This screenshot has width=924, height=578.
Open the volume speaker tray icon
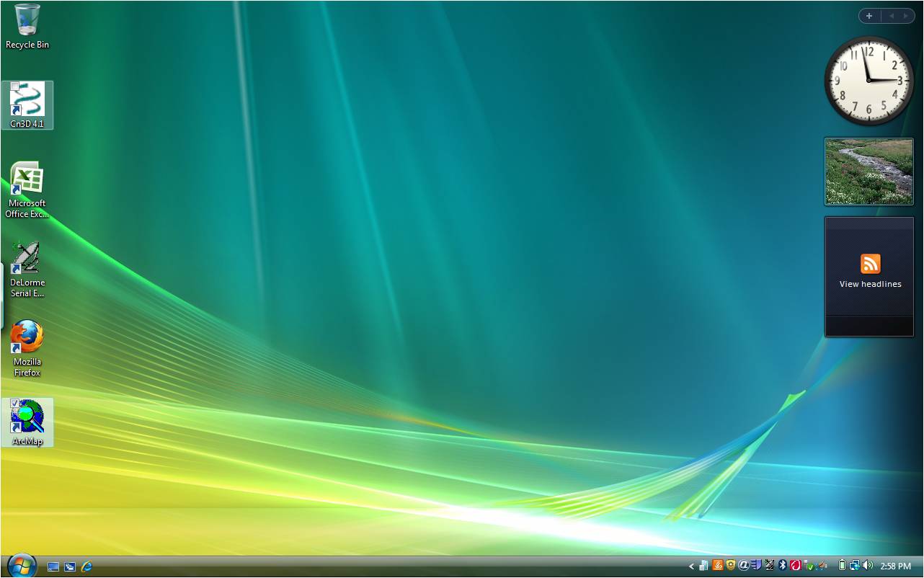[x=868, y=566]
